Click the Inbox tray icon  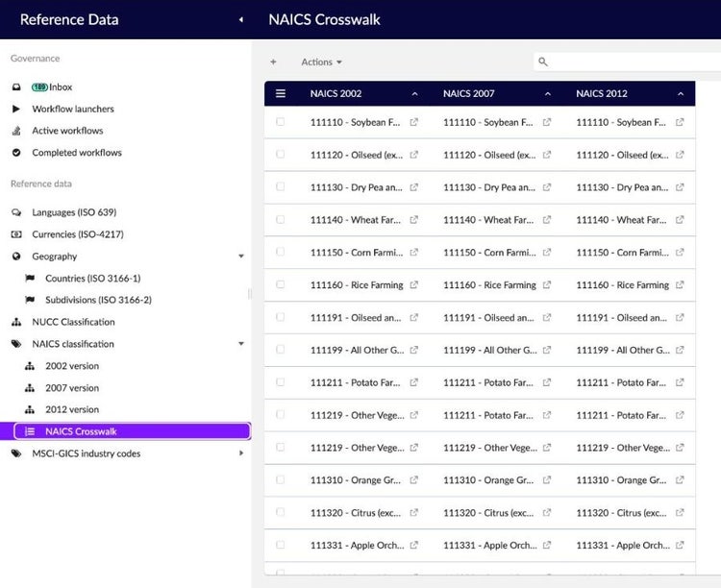pyautogui.click(x=16, y=86)
